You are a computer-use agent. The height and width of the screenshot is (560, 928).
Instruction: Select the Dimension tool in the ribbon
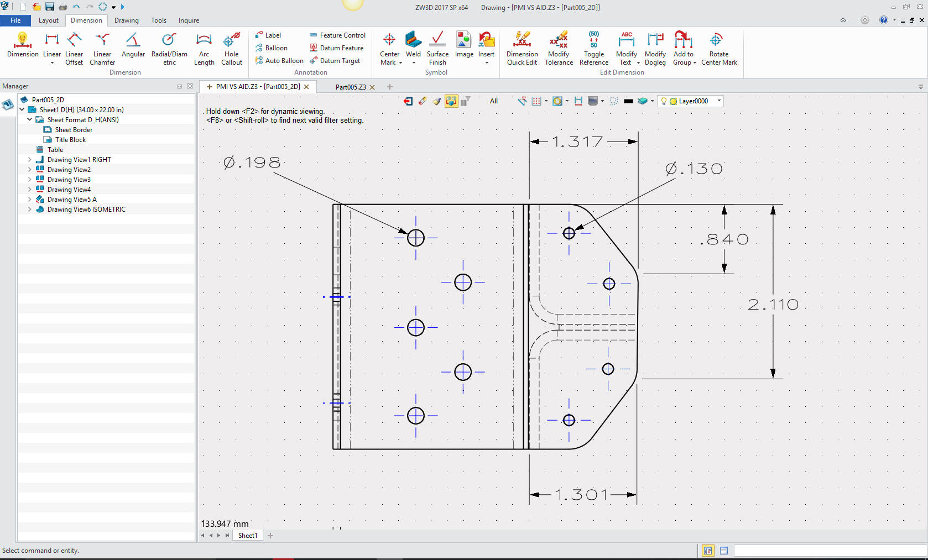pyautogui.click(x=23, y=45)
